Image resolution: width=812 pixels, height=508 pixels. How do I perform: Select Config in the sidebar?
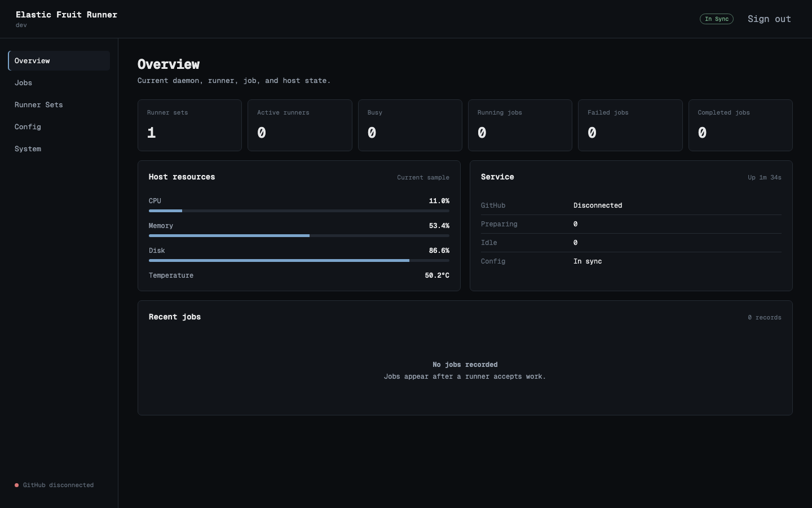(59, 126)
